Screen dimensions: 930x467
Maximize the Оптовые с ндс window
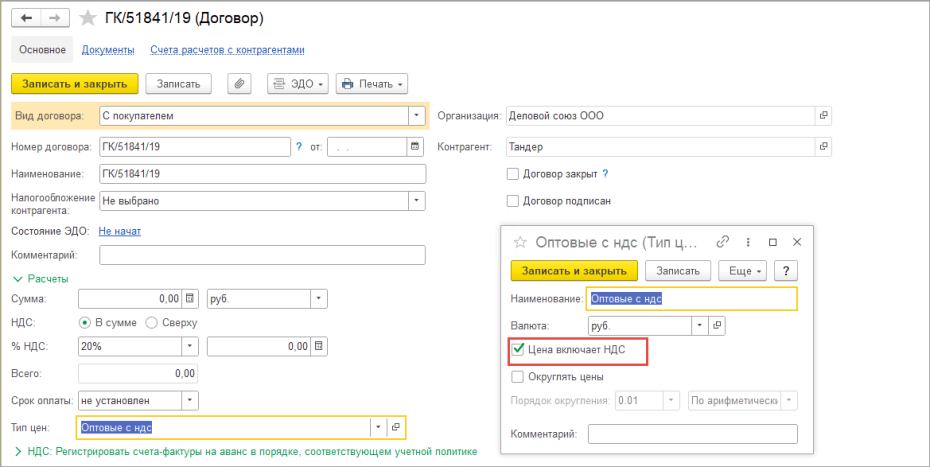[x=773, y=242]
